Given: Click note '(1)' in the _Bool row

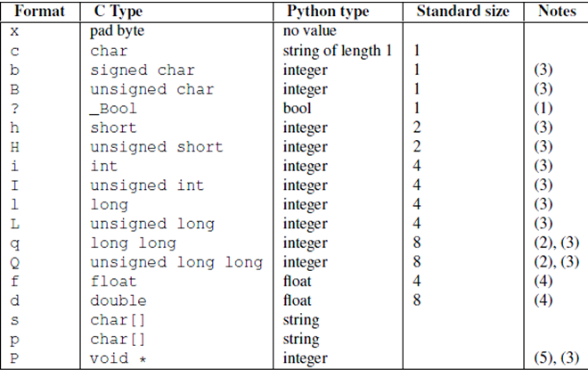Looking at the screenshot, I should (543, 109).
